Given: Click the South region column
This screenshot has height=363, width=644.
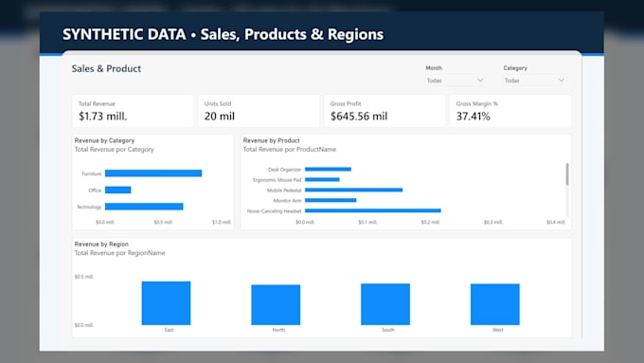Looking at the screenshot, I should (x=385, y=304).
